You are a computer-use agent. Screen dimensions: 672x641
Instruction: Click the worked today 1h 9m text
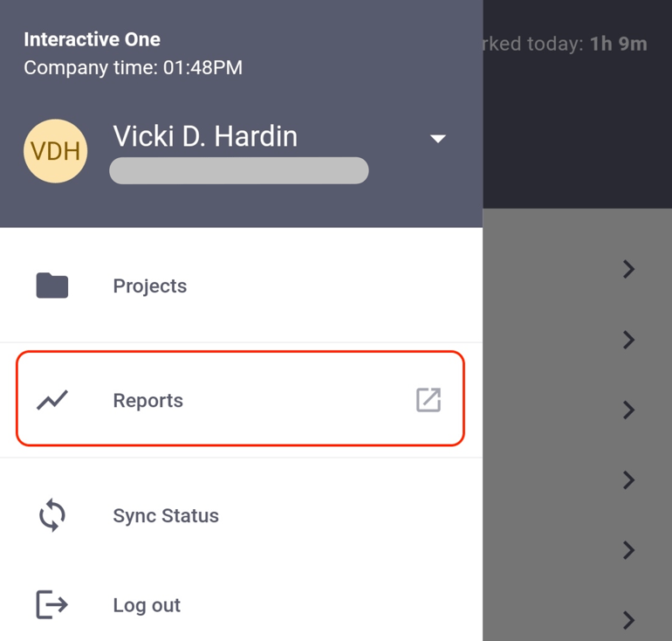point(567,44)
